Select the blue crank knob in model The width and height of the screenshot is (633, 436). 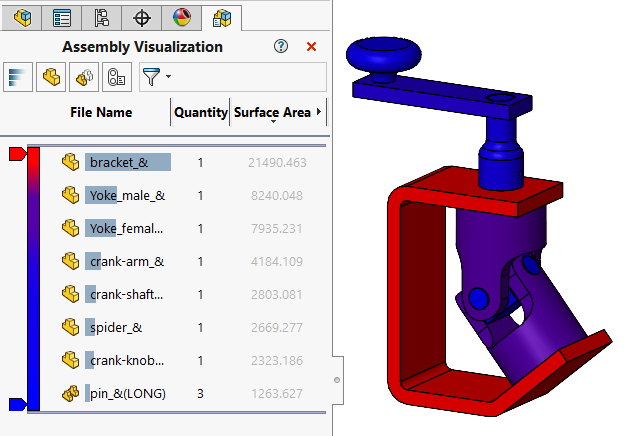(384, 57)
